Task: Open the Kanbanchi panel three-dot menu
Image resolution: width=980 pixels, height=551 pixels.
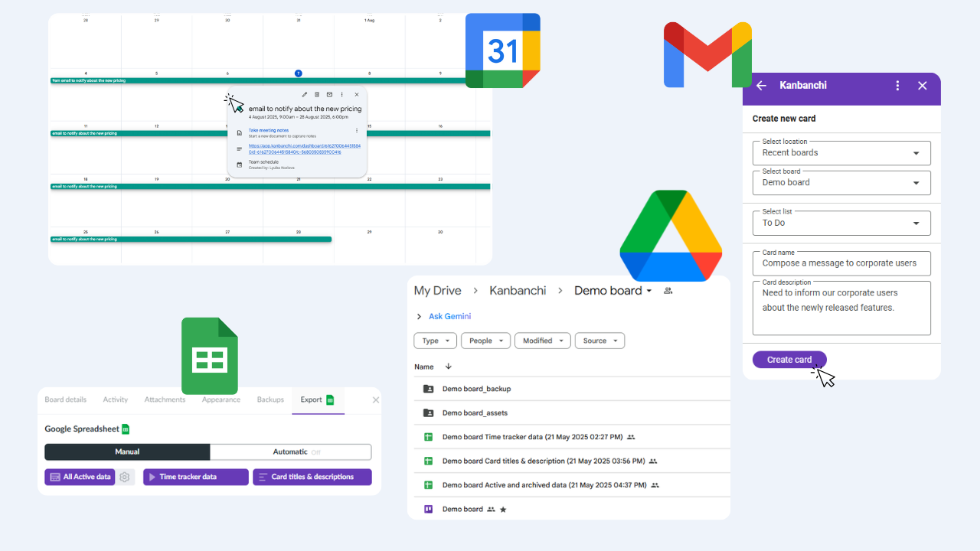Action: [x=898, y=86]
